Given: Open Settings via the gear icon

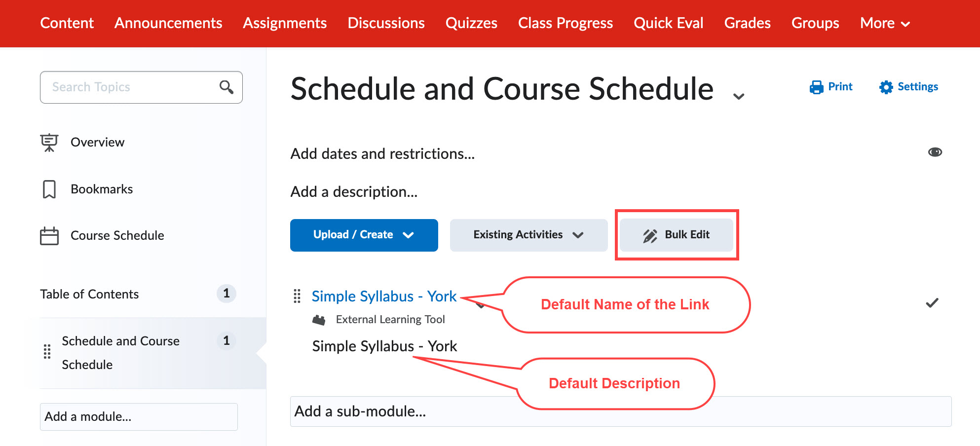Looking at the screenshot, I should pos(886,87).
